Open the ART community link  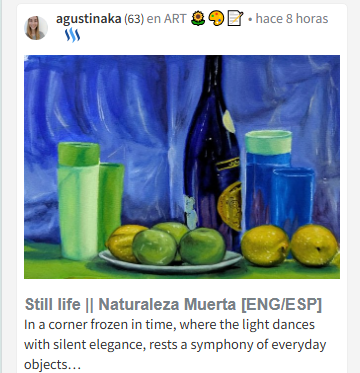(x=166, y=19)
